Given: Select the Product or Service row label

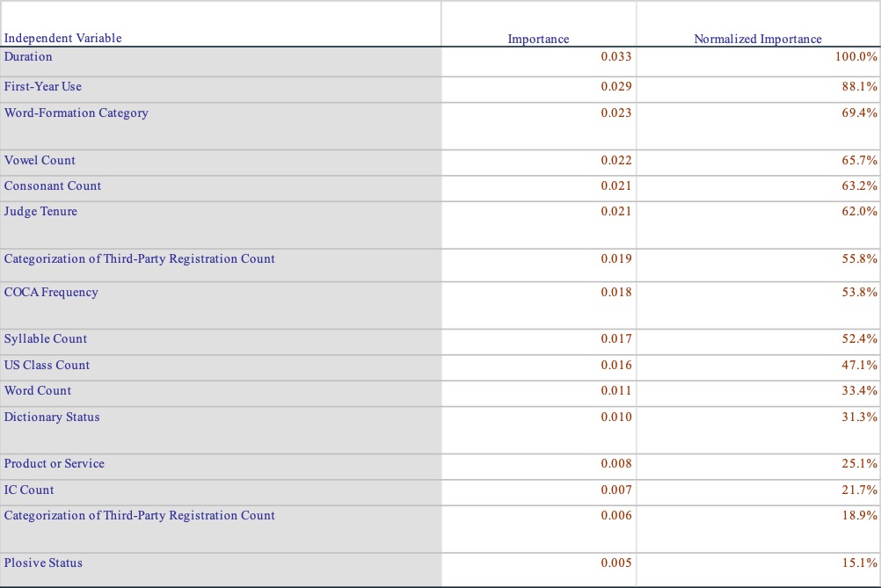Looking at the screenshot, I should point(54,464).
